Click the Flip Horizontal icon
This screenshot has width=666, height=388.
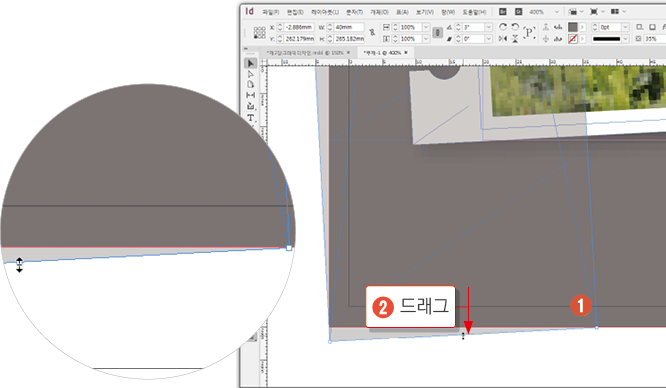(503, 39)
